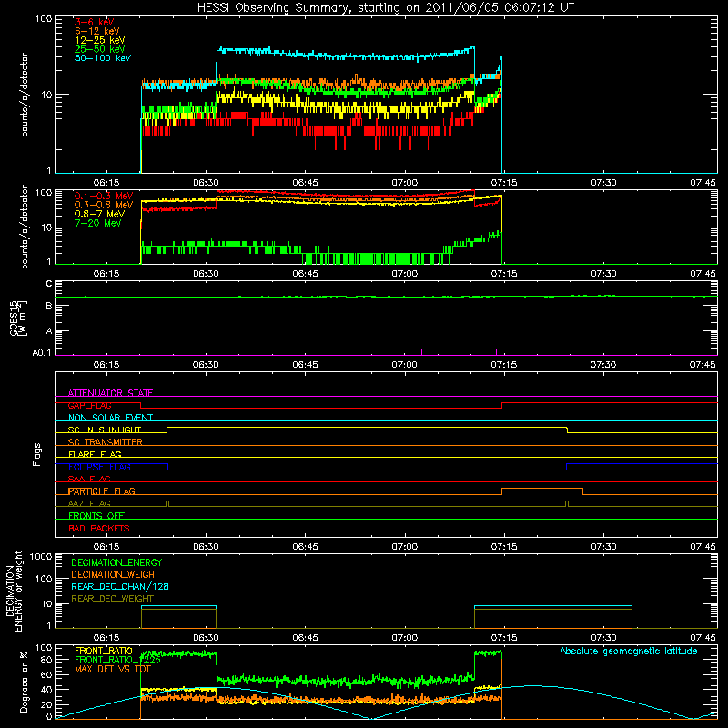Select the ATTENUATOR_STATE flag label
Viewport: 728px width, 728px height.
(110, 393)
